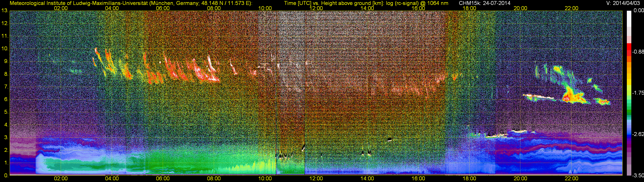
Task: Click the height axis label '1.'
Action: (6, 163)
